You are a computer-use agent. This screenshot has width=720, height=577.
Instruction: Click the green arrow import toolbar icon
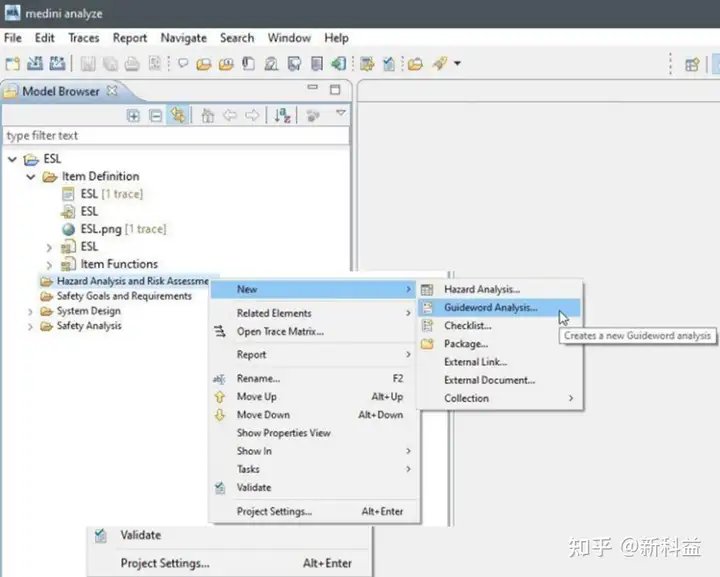338,64
